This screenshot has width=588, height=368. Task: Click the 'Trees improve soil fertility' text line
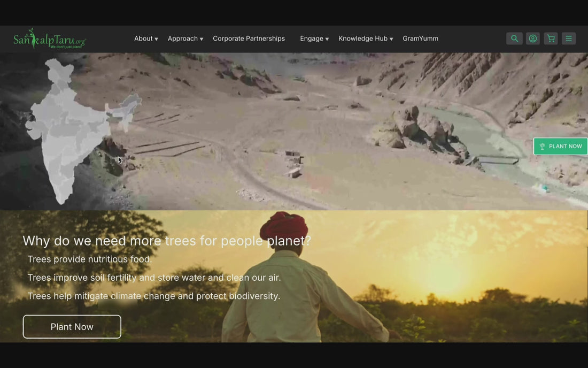(154, 278)
